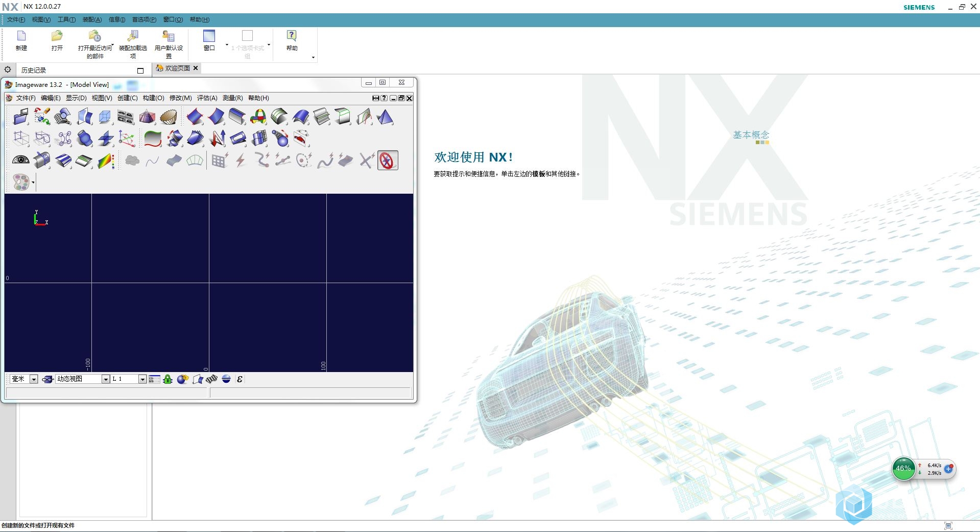Click the coordinate axes transform icon
This screenshot has width=980, height=532.
pos(127,138)
